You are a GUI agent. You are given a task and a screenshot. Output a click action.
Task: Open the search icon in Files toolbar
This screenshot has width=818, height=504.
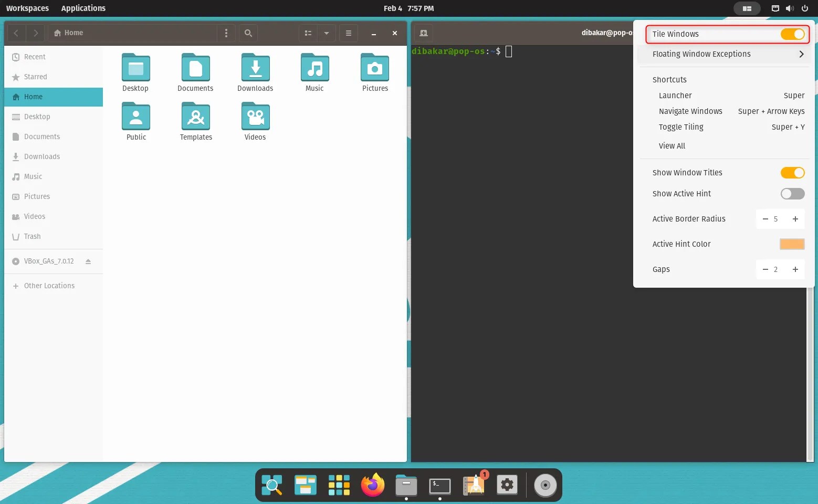(x=248, y=33)
